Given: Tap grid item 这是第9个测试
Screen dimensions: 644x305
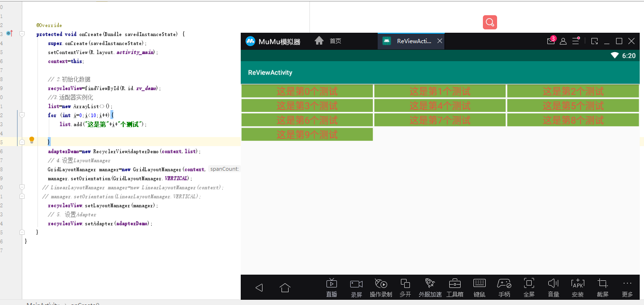Looking at the screenshot, I should point(307,135).
